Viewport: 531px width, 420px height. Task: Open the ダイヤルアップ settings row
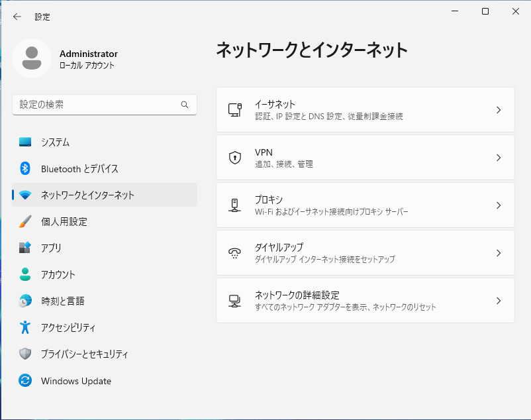(x=365, y=253)
